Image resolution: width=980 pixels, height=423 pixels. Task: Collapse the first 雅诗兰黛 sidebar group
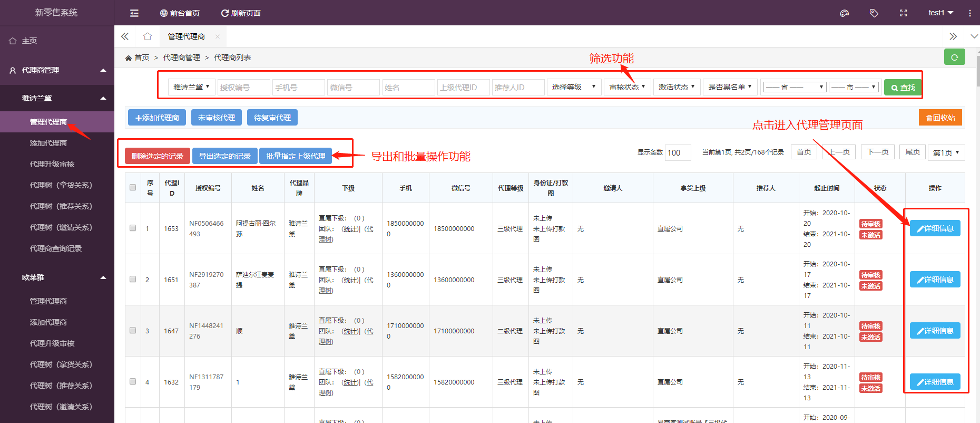click(57, 98)
